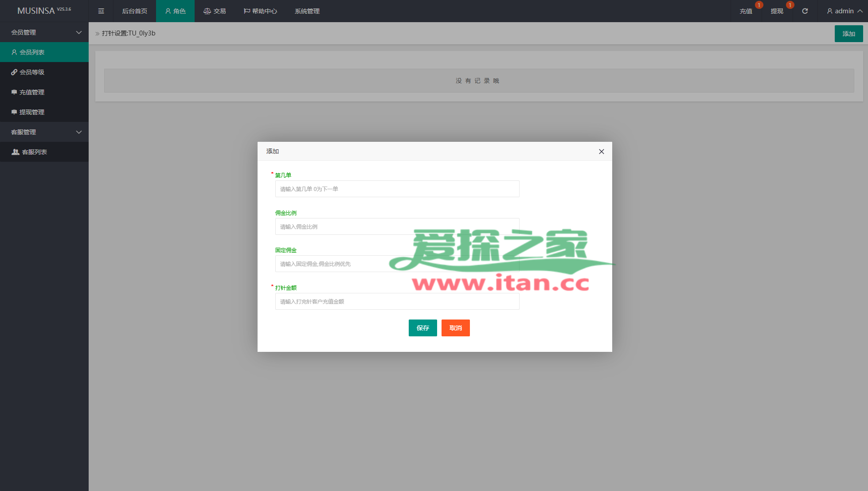Focus the 打针金额 input field
The height and width of the screenshot is (491, 868).
coord(397,301)
